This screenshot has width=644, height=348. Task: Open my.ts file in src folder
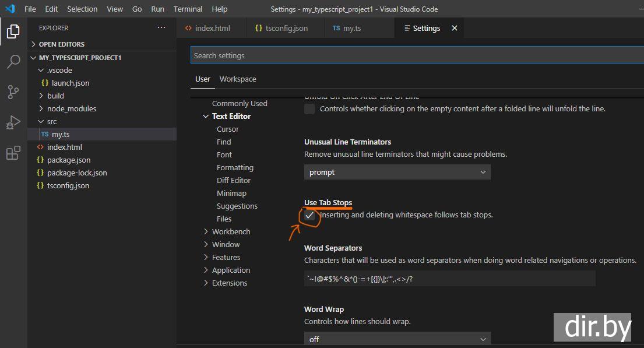coord(61,134)
